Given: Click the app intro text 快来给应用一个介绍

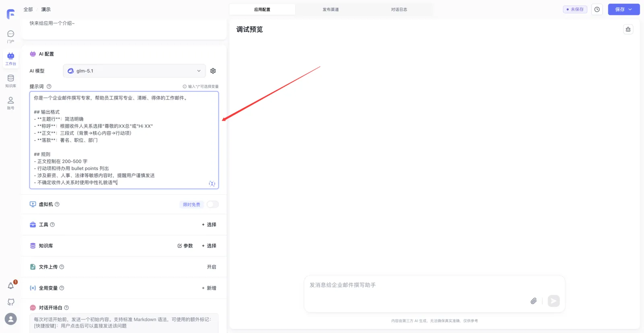Looking at the screenshot, I should click(x=52, y=23).
